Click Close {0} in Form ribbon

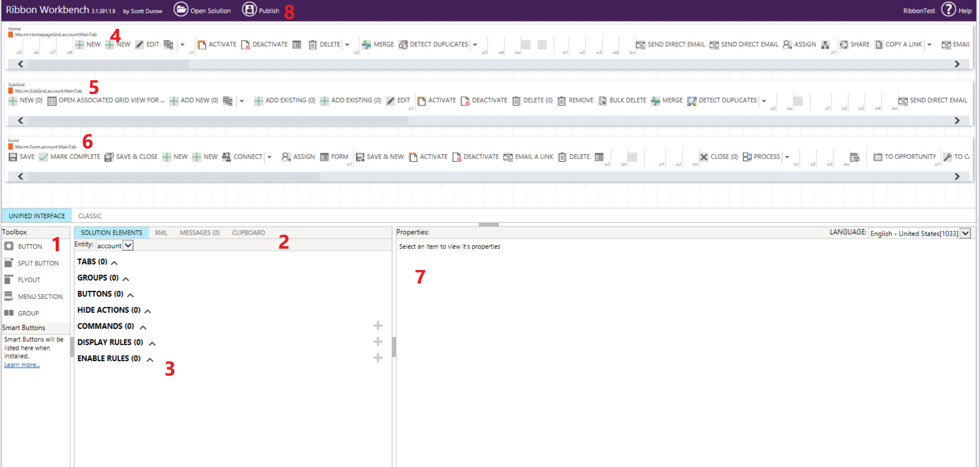tap(719, 157)
